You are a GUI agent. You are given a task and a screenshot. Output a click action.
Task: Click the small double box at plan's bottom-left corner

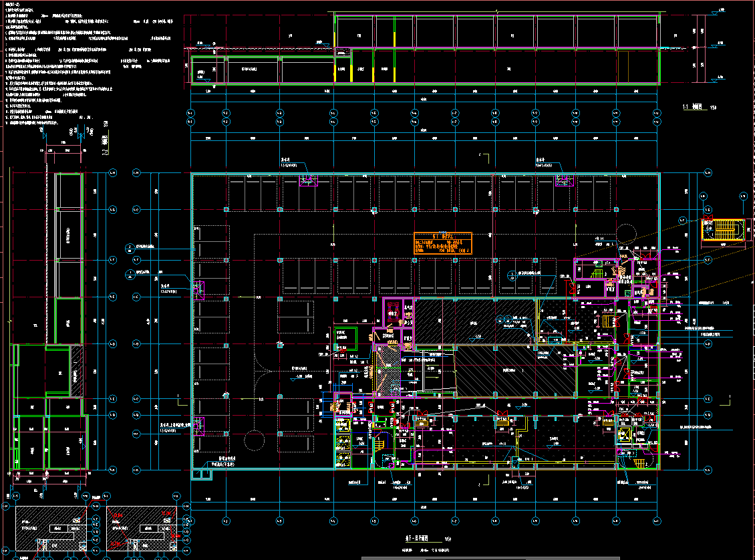point(200,474)
